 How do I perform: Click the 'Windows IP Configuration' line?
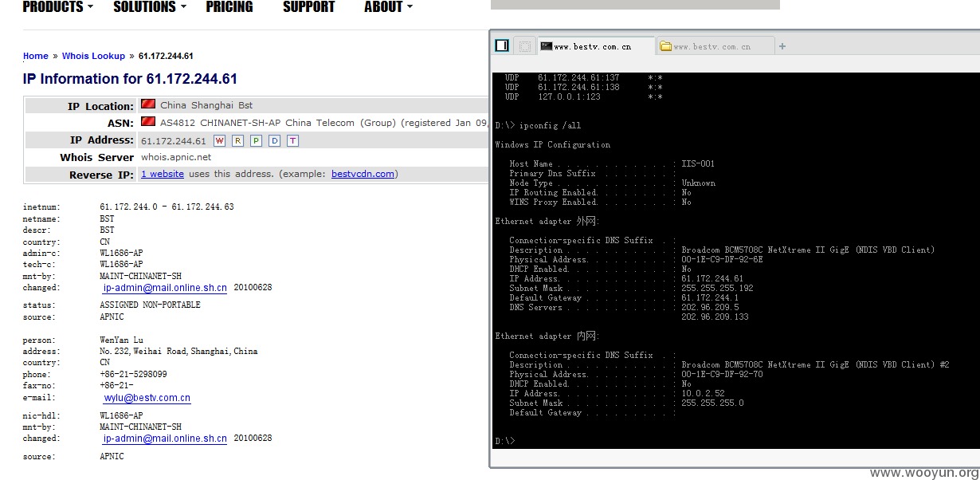pyautogui.click(x=552, y=145)
